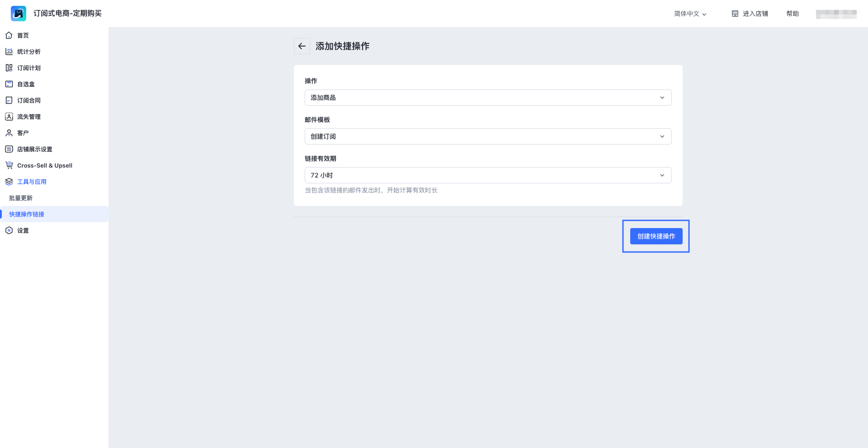Click the 添加快捷操作 page heading
868x448 pixels.
tap(342, 46)
